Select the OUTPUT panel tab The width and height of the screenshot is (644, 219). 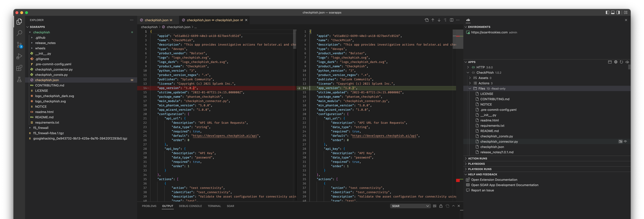(x=168, y=206)
